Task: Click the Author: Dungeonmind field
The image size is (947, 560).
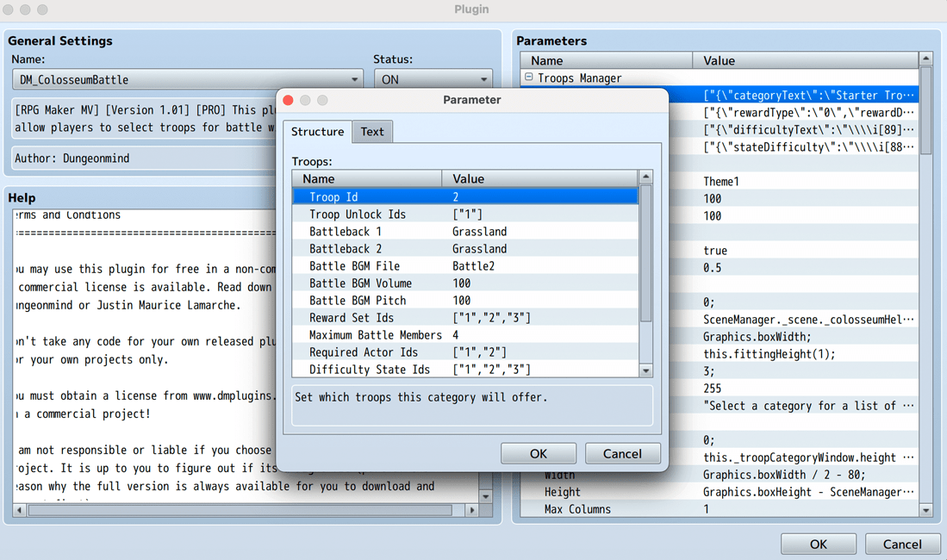Action: (144, 159)
